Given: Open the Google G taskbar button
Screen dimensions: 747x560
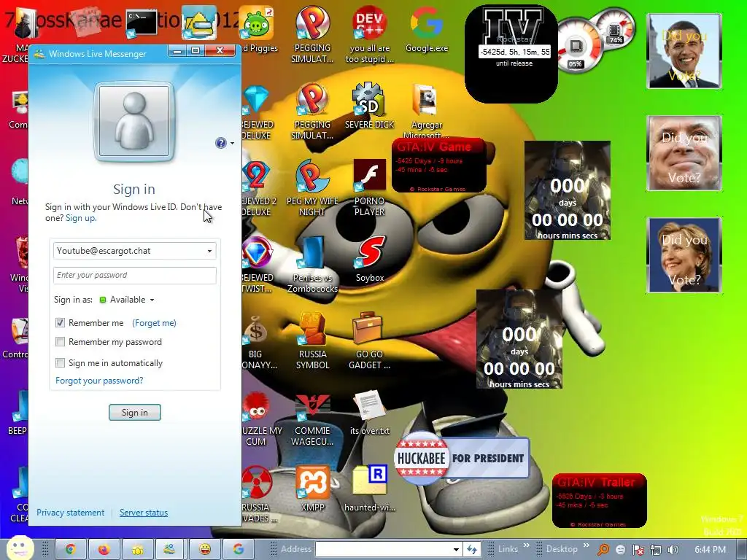Looking at the screenshot, I should point(239,550).
